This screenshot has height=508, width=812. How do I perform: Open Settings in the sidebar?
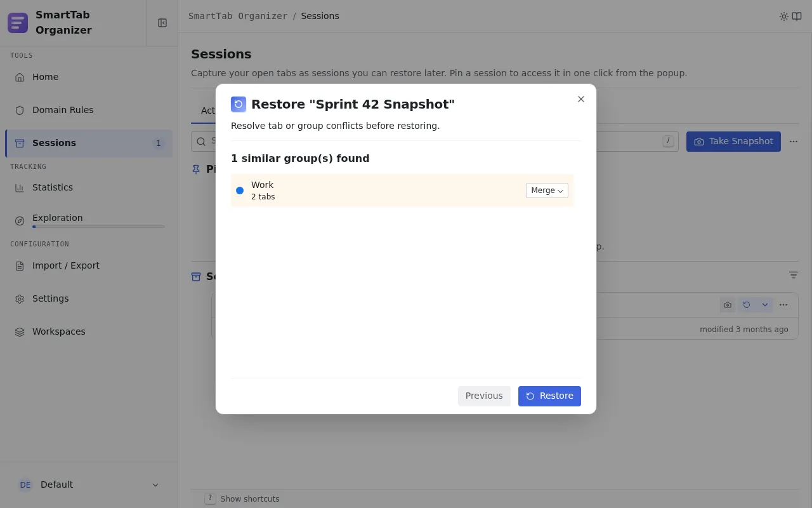tap(89, 298)
